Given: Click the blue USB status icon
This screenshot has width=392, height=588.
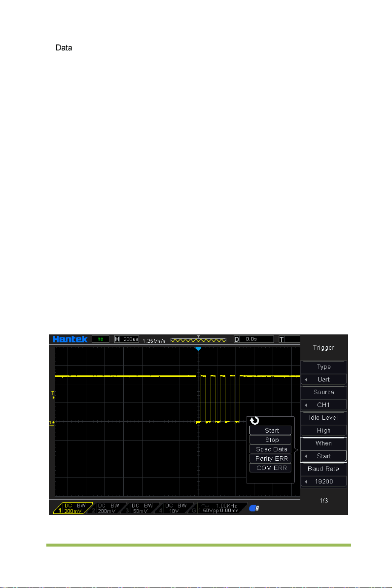Looking at the screenshot, I should [x=254, y=508].
